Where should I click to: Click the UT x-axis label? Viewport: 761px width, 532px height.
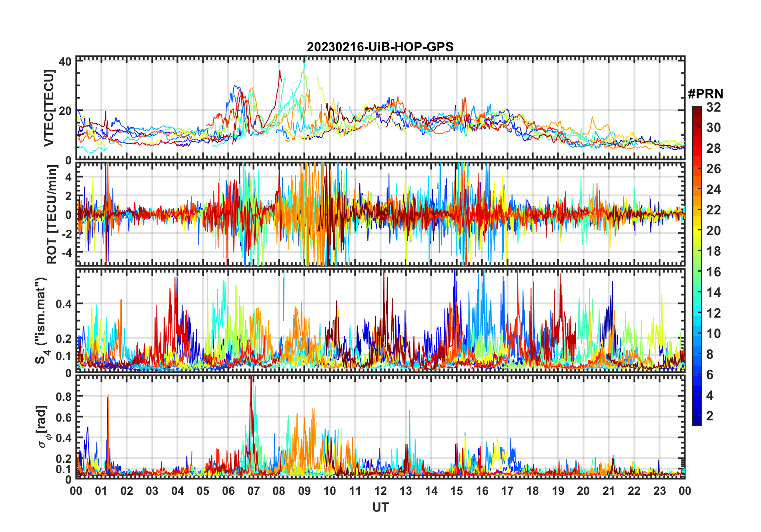tap(380, 508)
